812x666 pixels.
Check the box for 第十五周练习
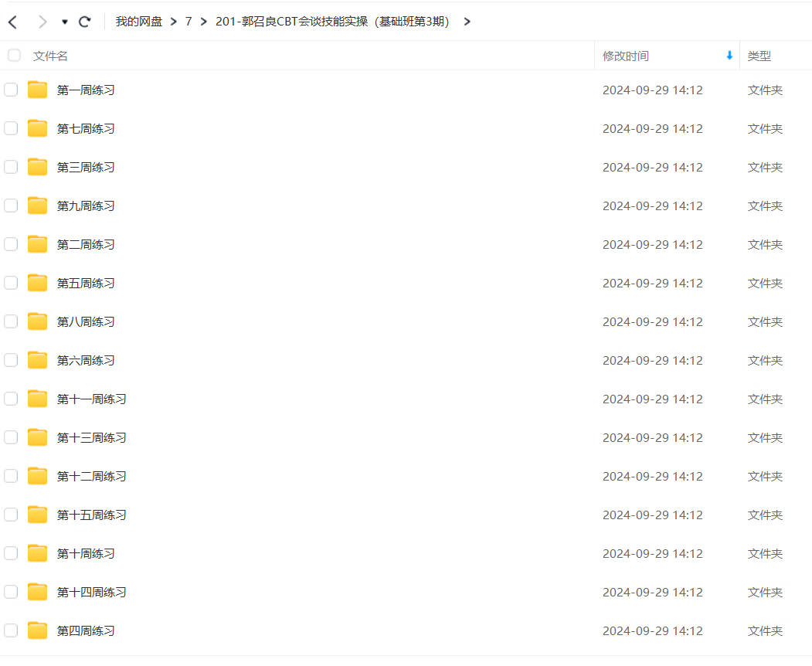[x=11, y=515]
